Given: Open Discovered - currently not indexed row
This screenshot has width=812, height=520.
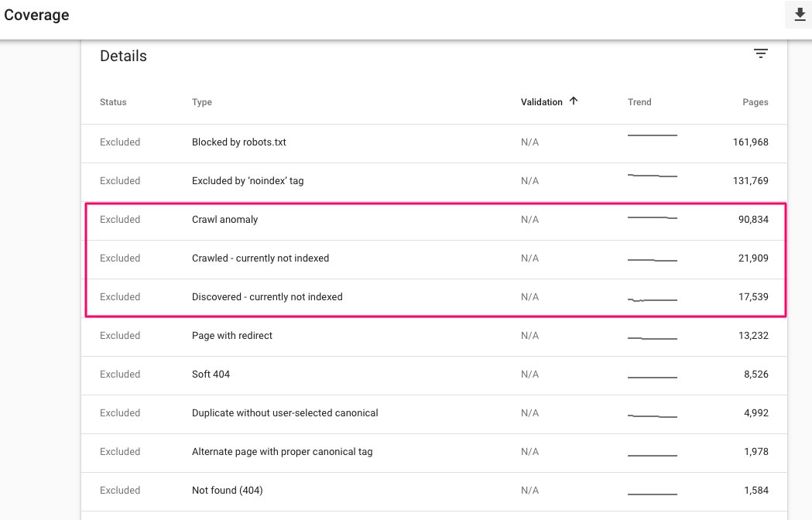Looking at the screenshot, I should (434, 299).
